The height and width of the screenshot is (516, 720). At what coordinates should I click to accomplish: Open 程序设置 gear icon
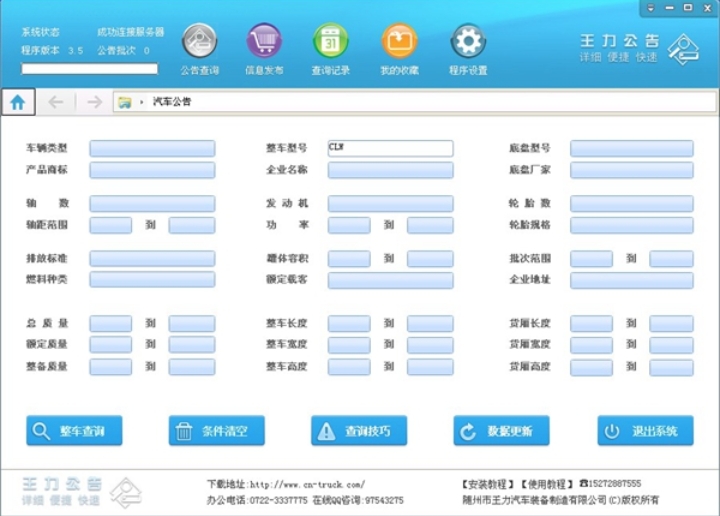[467, 42]
